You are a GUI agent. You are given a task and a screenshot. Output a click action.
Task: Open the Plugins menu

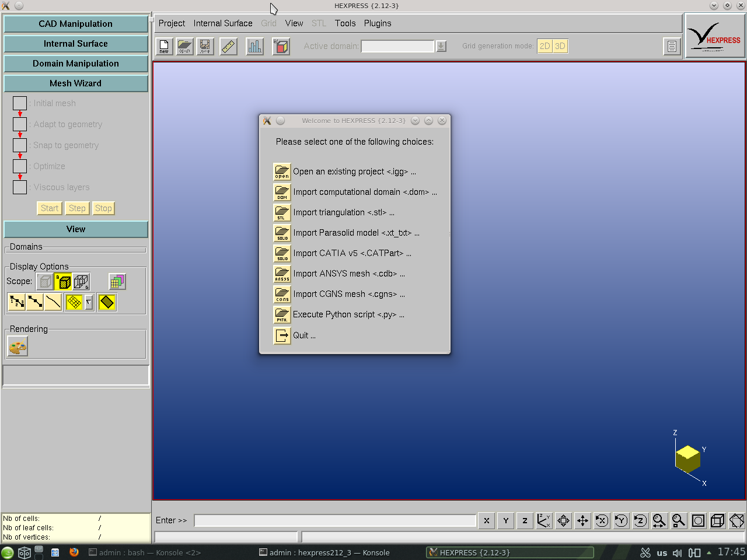tap(378, 23)
